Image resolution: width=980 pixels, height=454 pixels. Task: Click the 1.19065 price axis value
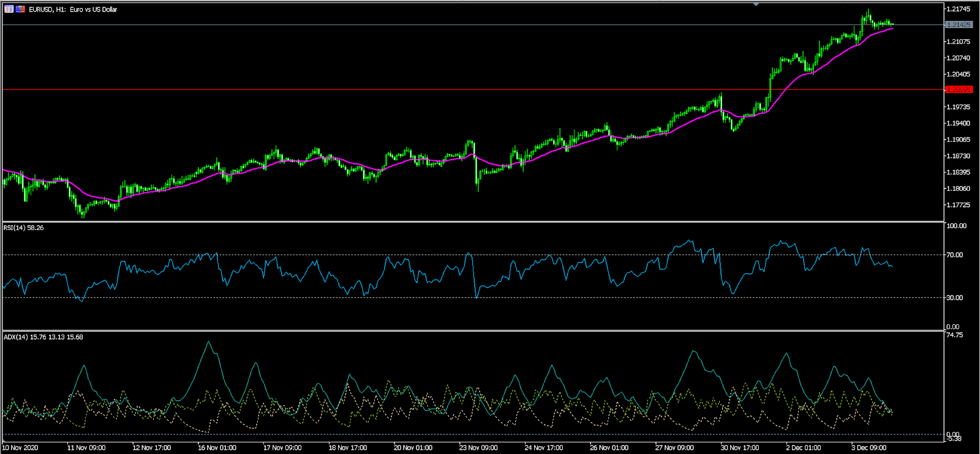pyautogui.click(x=959, y=140)
